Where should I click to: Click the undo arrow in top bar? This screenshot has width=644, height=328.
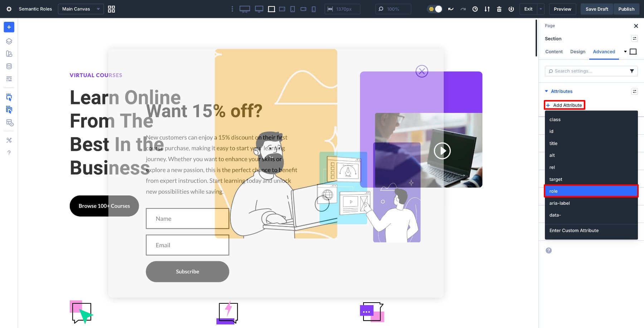point(451,9)
